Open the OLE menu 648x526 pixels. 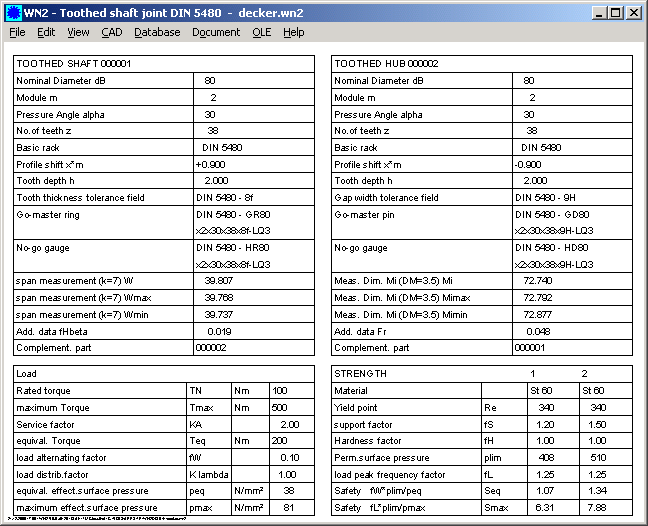261,32
